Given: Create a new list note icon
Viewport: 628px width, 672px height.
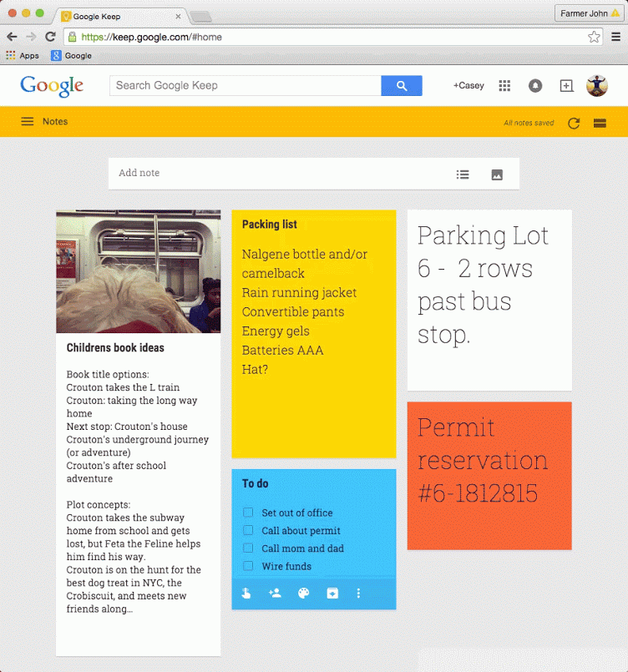Looking at the screenshot, I should 463,174.
